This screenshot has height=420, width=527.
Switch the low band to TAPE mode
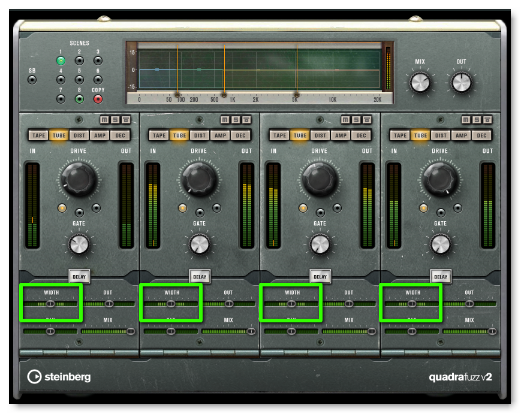[38, 135]
